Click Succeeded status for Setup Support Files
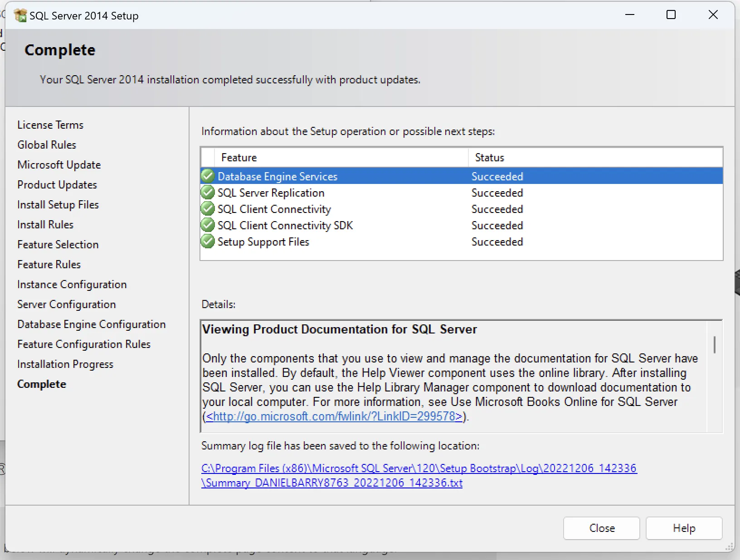Screen dimensions: 740x560 coord(497,241)
